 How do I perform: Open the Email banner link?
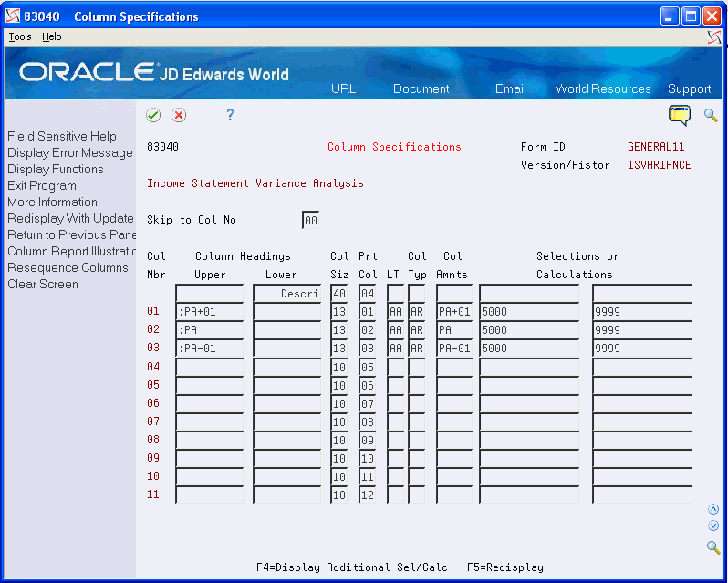[511, 88]
